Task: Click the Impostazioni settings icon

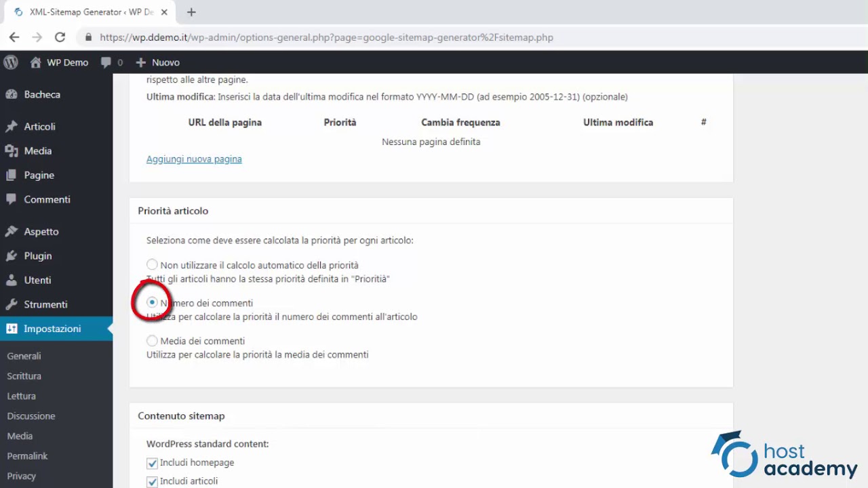Action: coord(11,329)
